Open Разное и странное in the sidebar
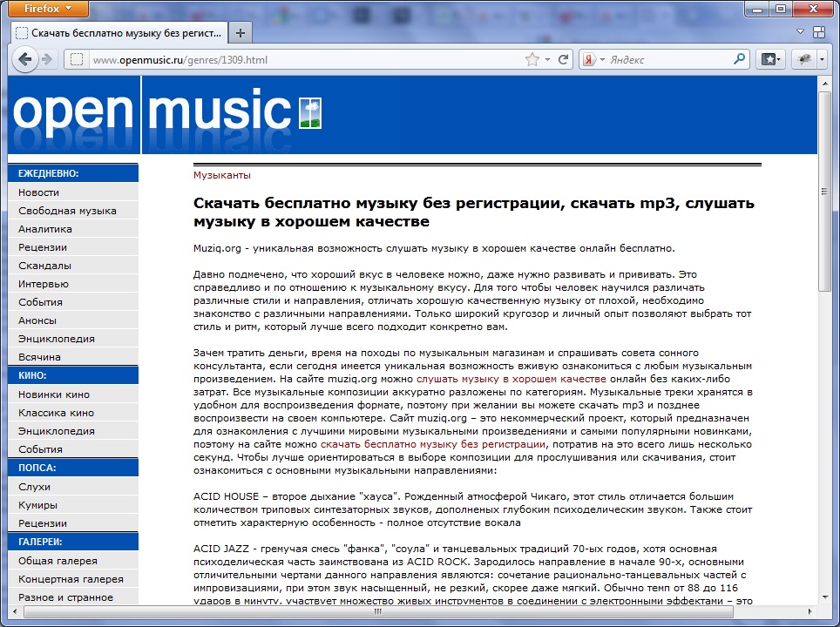This screenshot has width=840, height=627. point(73,597)
